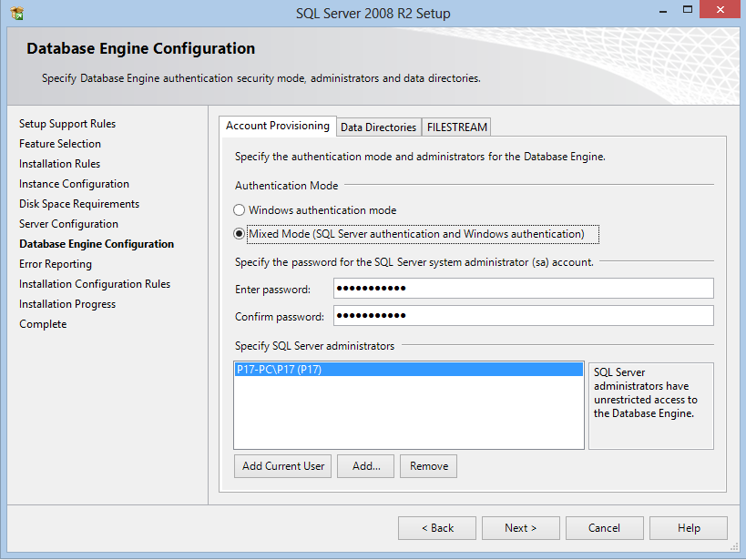This screenshot has width=746, height=560.
Task: Click Disk Space Requirements step
Action: coord(79,204)
